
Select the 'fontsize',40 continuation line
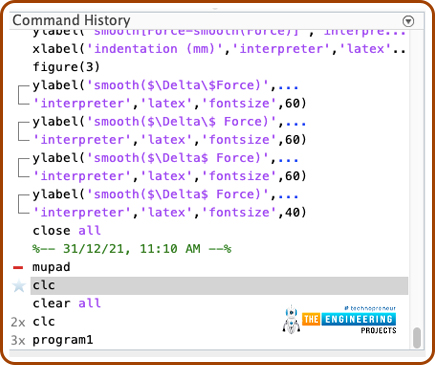pyautogui.click(x=169, y=212)
